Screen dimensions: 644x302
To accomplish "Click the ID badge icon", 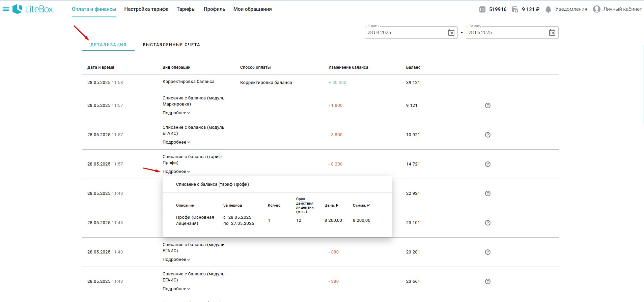I will pos(482,9).
